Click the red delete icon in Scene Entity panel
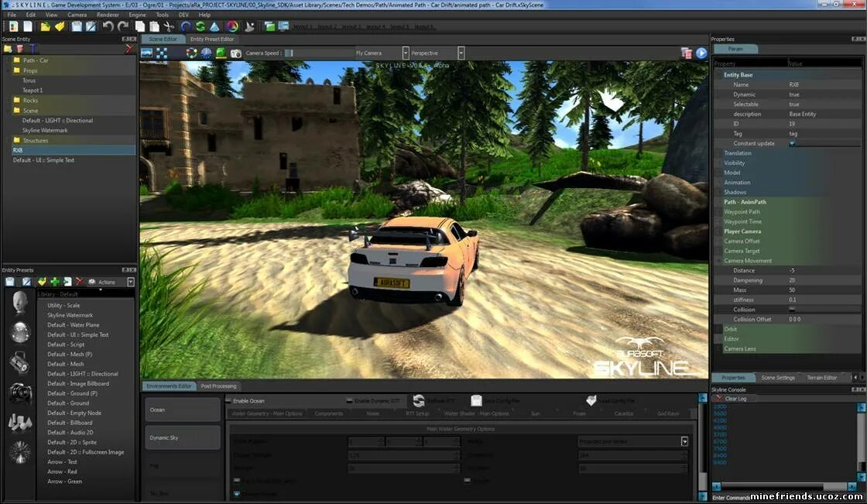867x504 pixels. coord(130,49)
